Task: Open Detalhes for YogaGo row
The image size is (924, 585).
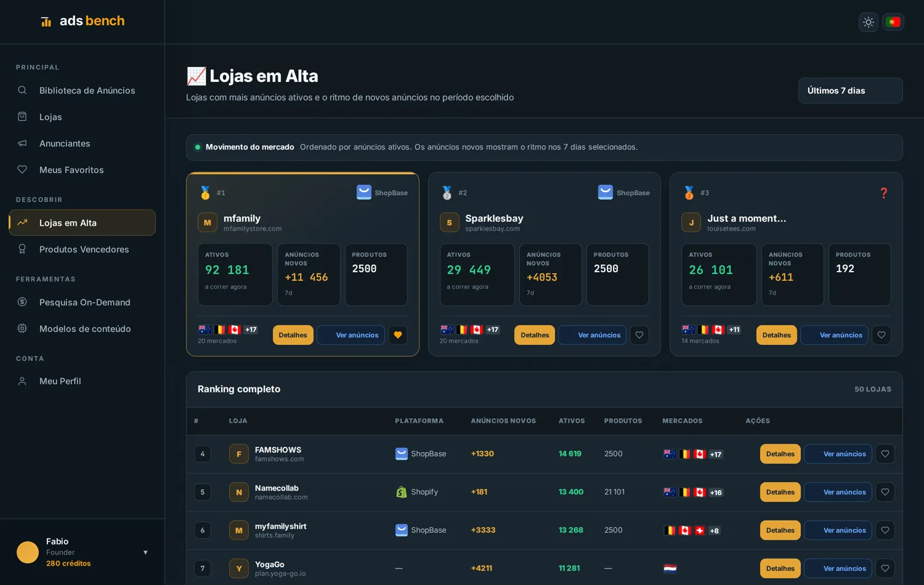Action: click(x=780, y=568)
